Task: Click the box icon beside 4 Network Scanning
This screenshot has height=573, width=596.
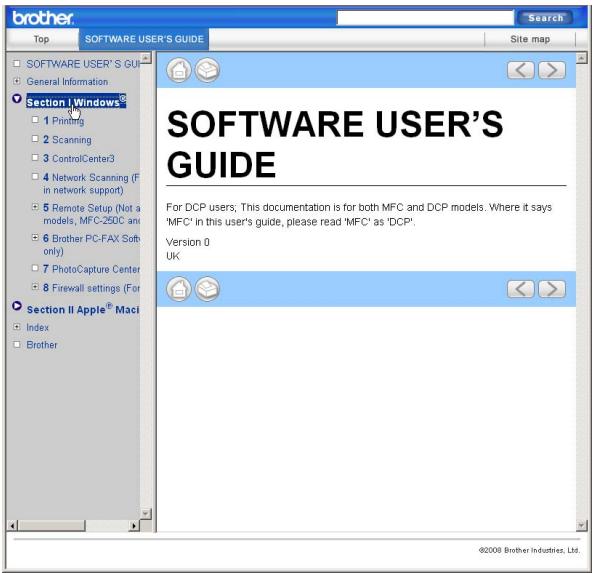Action: (x=35, y=176)
